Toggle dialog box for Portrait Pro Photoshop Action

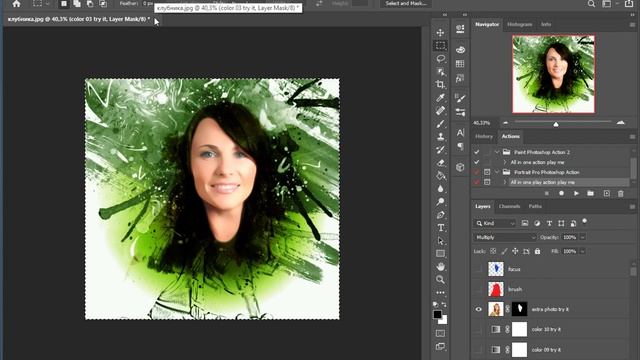pos(487,172)
